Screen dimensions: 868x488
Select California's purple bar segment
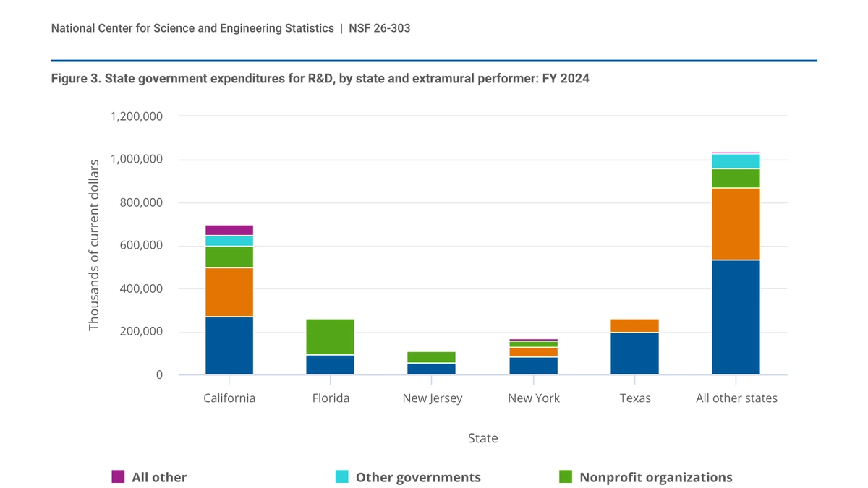pyautogui.click(x=229, y=231)
